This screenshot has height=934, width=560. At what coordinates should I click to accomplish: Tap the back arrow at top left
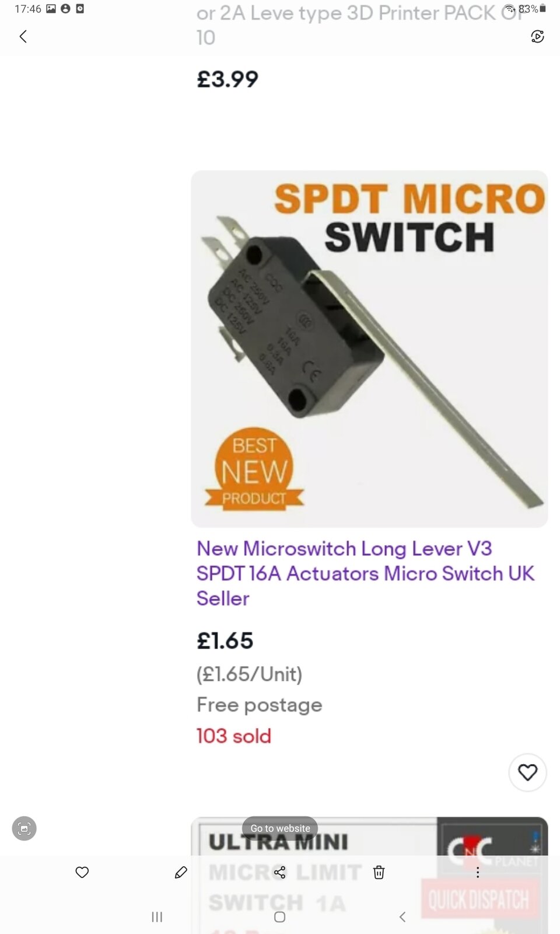click(23, 37)
